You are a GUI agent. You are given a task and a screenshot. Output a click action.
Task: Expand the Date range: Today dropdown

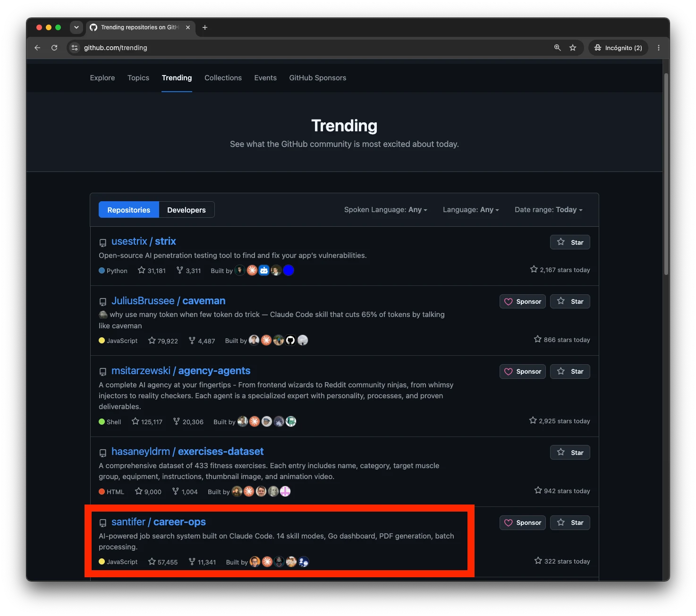[548, 210]
